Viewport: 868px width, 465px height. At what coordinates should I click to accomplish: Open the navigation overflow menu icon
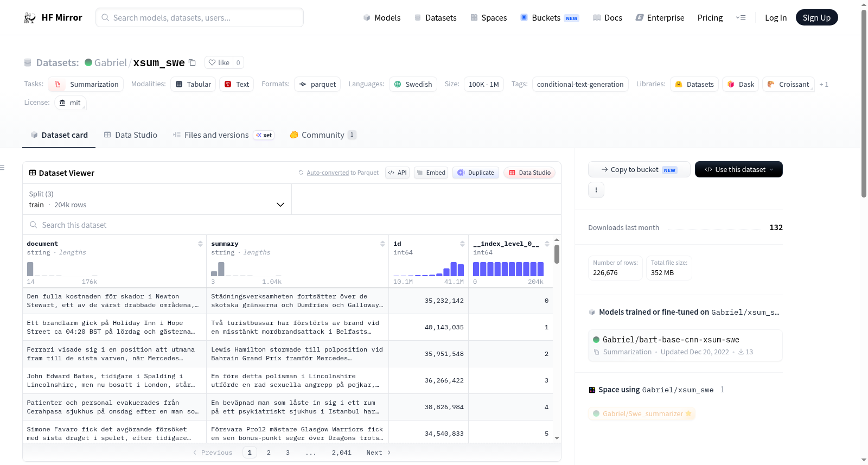pos(741,18)
